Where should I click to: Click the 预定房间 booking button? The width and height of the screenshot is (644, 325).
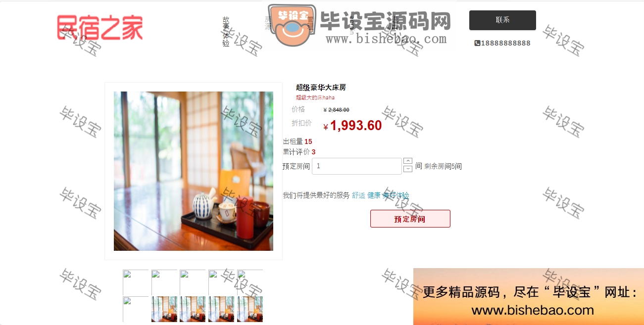(410, 219)
